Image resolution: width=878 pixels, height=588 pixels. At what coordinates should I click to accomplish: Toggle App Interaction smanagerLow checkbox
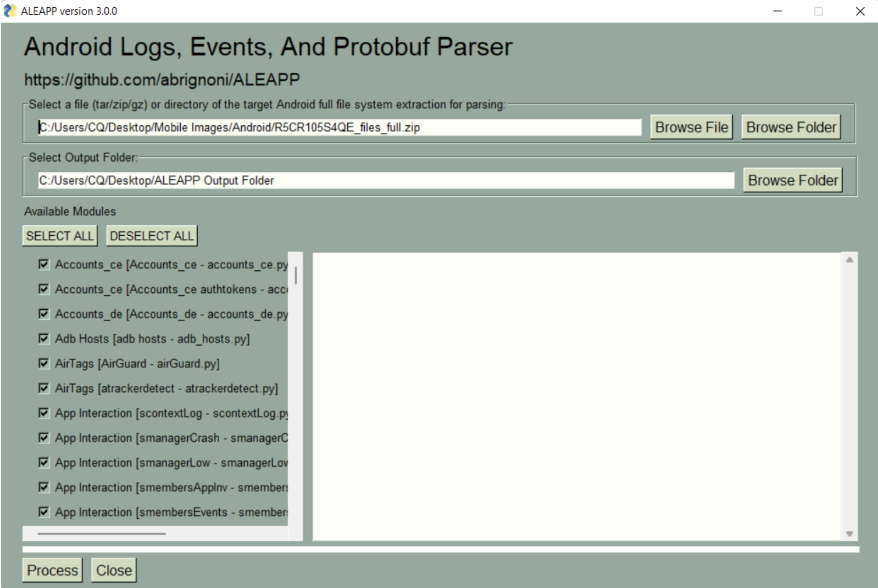[x=44, y=462]
